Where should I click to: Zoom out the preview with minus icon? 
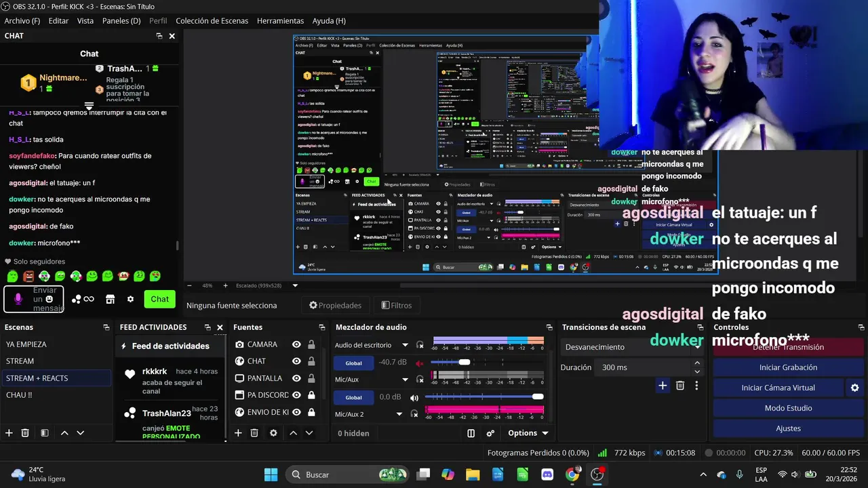click(189, 285)
